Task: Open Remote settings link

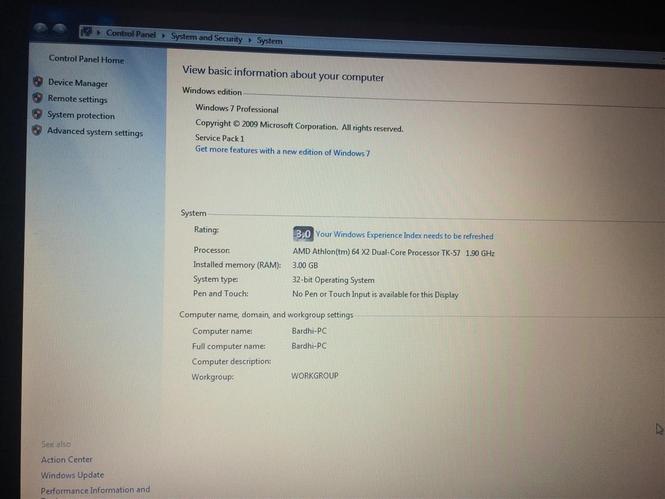Action: coord(77,99)
